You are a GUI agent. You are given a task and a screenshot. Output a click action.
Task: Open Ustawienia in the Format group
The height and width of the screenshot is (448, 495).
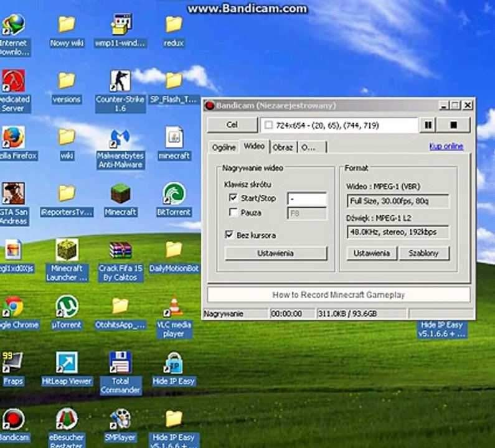pyautogui.click(x=372, y=253)
